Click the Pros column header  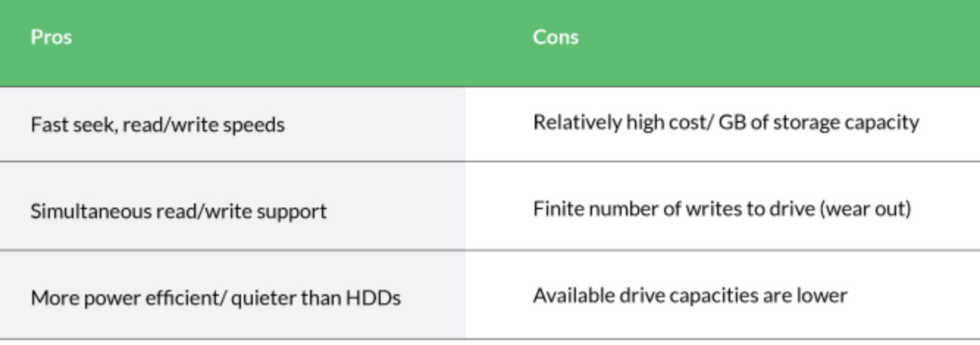coord(51,37)
